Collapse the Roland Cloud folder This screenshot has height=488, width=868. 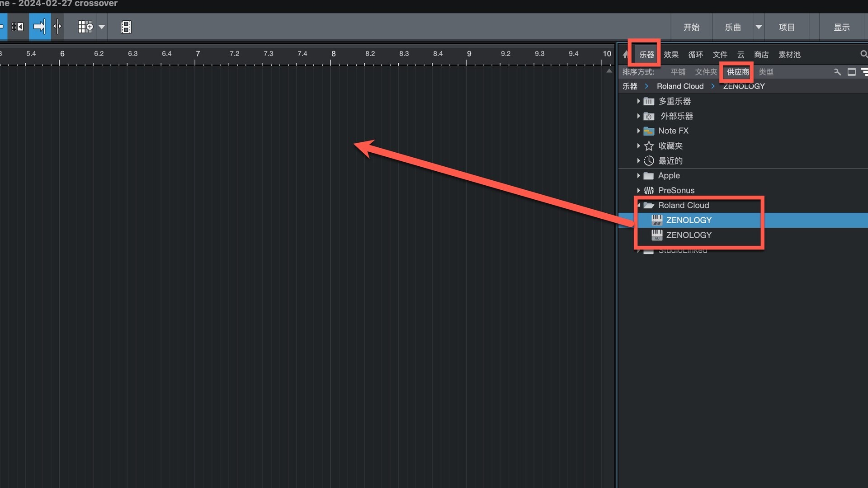(638, 206)
